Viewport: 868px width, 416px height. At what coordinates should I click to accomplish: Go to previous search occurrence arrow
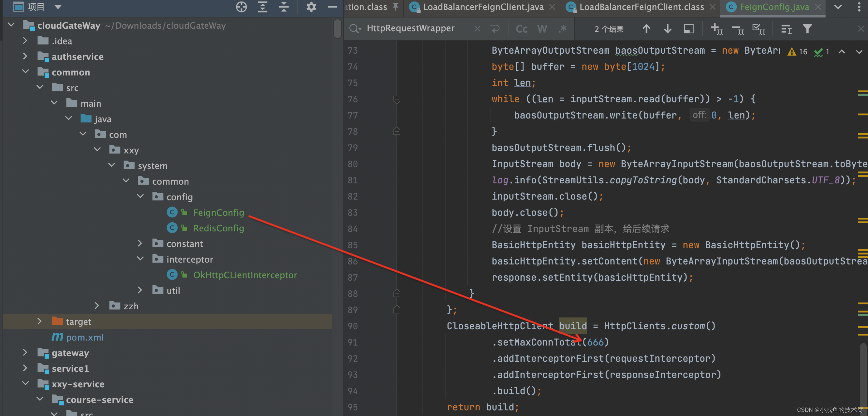pos(646,29)
